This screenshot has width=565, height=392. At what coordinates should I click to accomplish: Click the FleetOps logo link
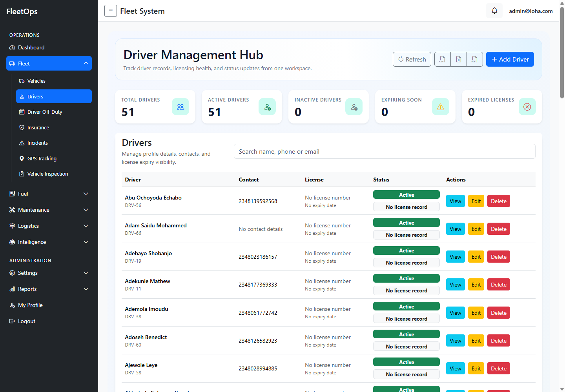[x=22, y=11]
